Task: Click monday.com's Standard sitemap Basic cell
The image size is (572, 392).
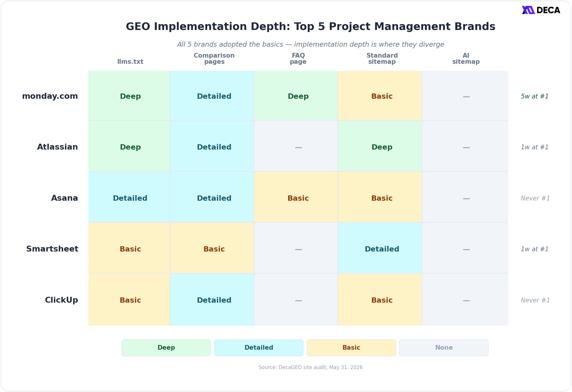Action: click(x=380, y=96)
